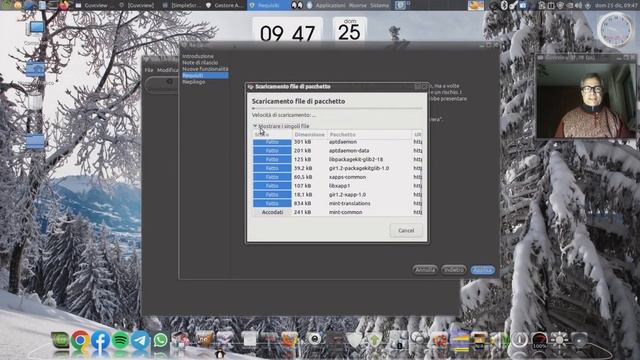
Task: Open the 'Note di rilascio' step
Action: tap(200, 63)
